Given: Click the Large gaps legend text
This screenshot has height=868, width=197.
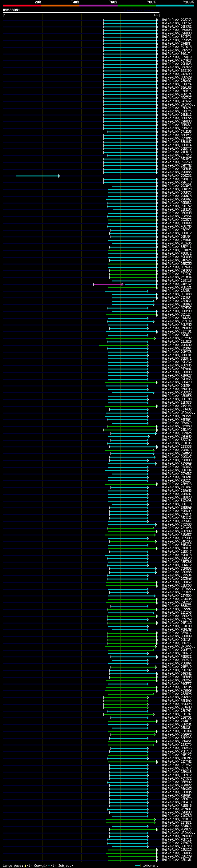Looking at the screenshot, I should [37, 865].
